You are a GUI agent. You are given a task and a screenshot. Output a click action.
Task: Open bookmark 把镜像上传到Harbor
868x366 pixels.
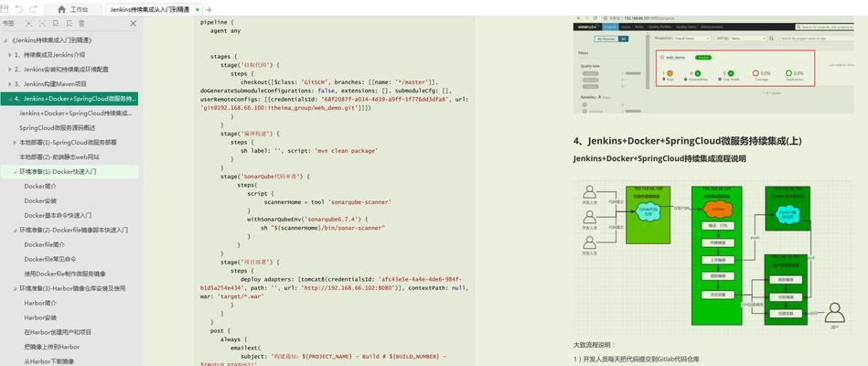pos(51,347)
